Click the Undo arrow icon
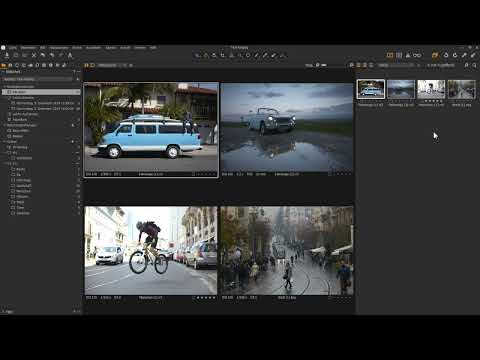 pos(43,55)
